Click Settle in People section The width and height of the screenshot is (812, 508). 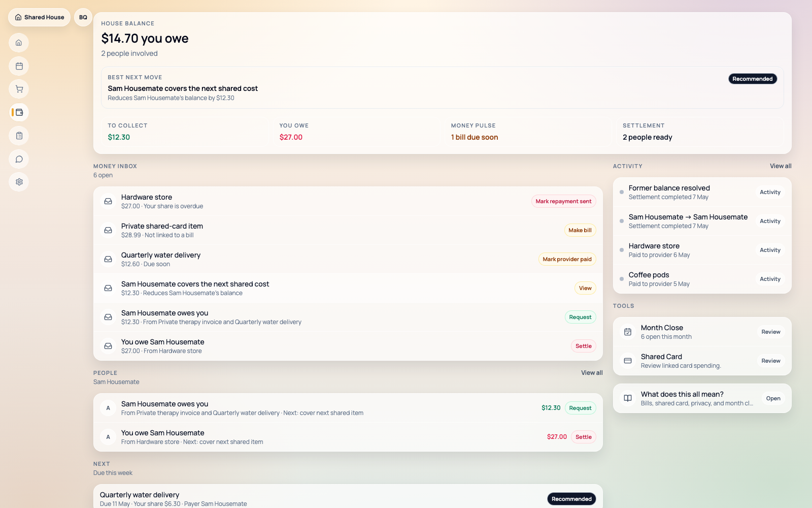tap(584, 437)
